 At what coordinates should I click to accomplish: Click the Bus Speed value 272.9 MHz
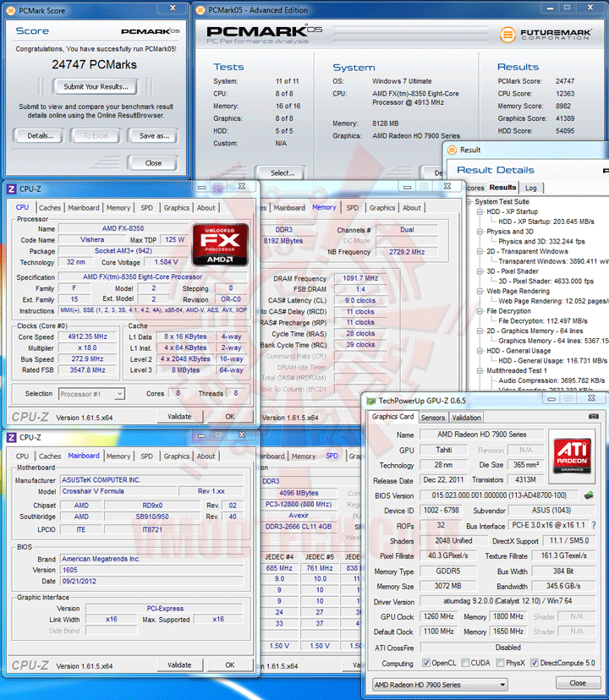pyautogui.click(x=87, y=359)
